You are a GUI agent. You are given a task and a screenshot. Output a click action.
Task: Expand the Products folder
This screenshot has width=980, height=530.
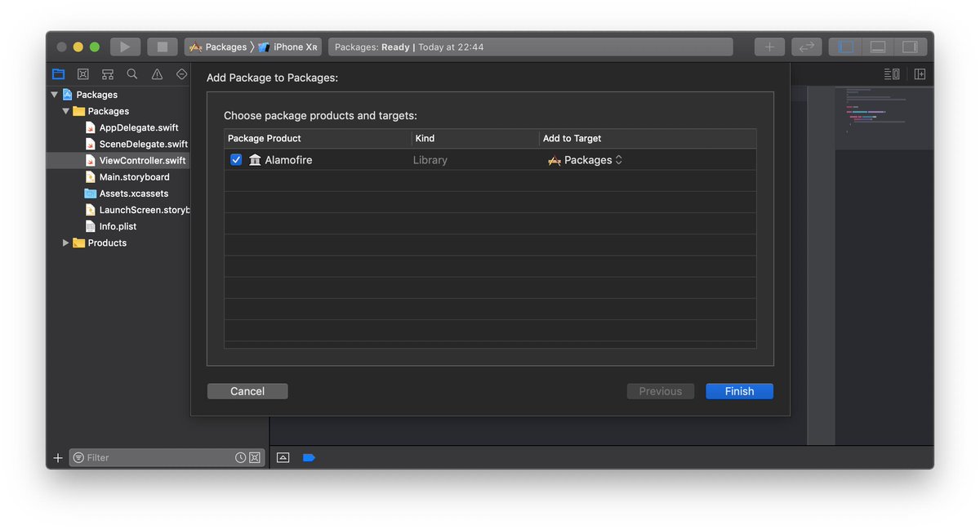coord(66,243)
